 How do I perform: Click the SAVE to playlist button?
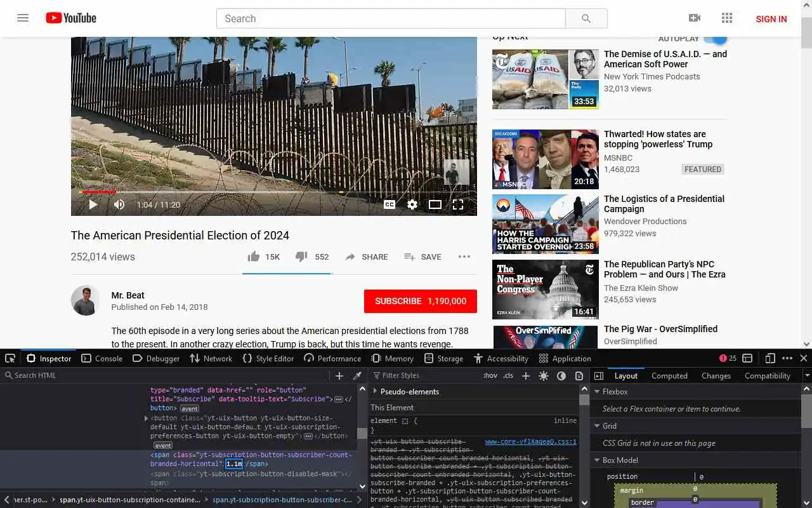coord(422,257)
